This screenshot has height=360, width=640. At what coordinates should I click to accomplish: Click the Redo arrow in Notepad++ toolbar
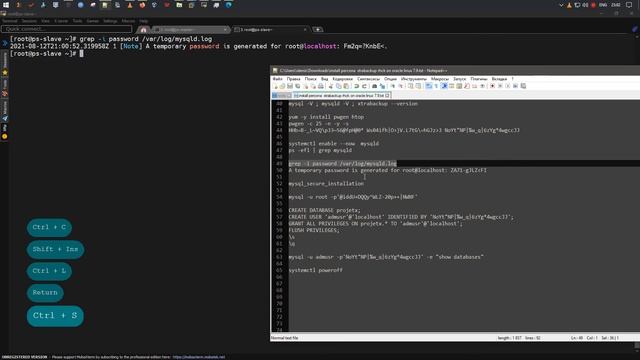point(364,86)
